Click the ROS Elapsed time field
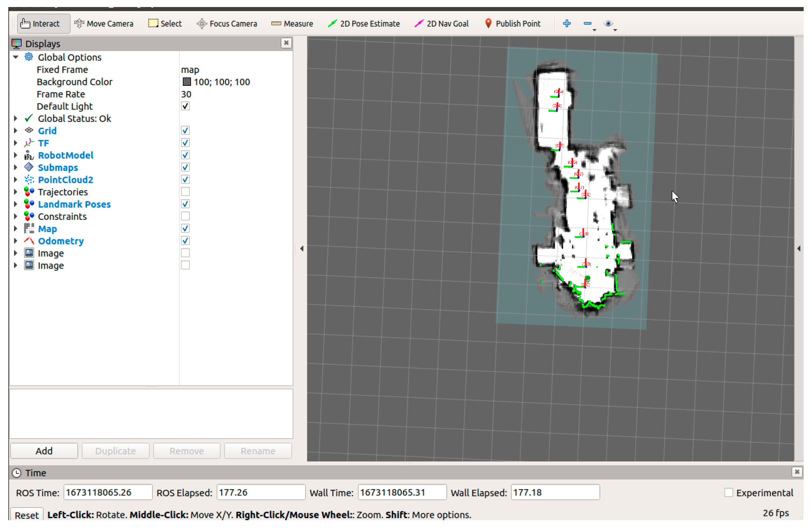Image resolution: width=812 pixels, height=528 pixels. click(x=261, y=492)
